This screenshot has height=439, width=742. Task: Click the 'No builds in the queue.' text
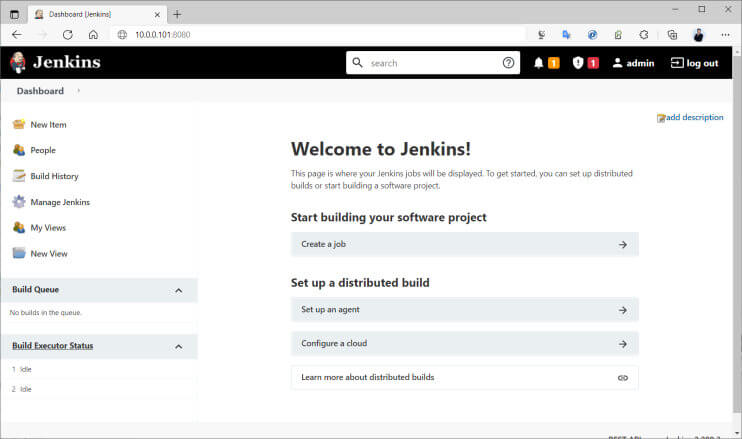(45, 313)
